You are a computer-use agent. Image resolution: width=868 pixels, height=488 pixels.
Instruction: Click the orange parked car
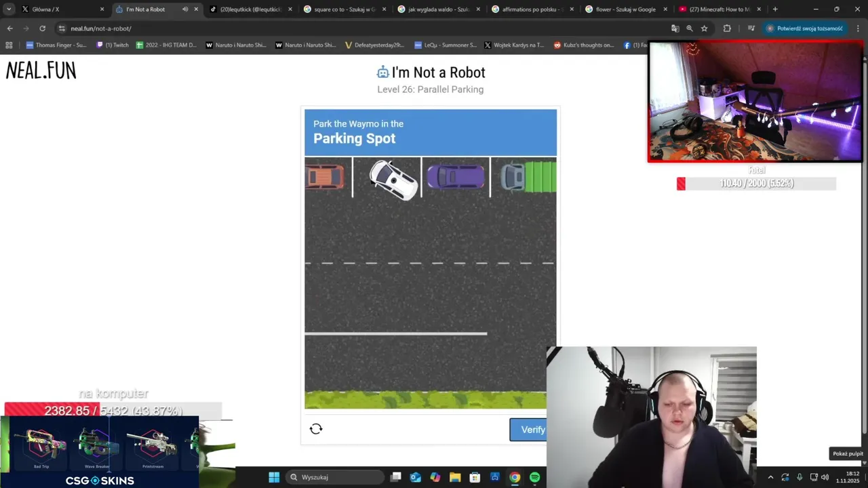[325, 178]
